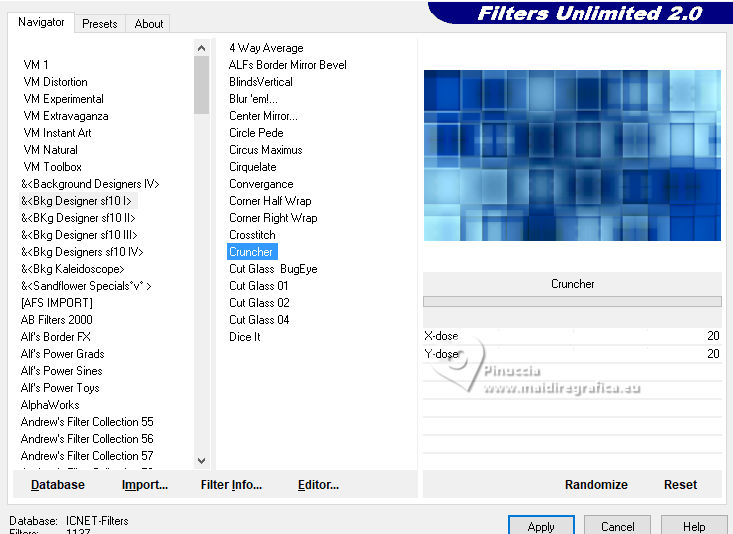Select &<Bkg Kaleidoscope> category
This screenshot has width=733, height=534.
pyautogui.click(x=72, y=269)
